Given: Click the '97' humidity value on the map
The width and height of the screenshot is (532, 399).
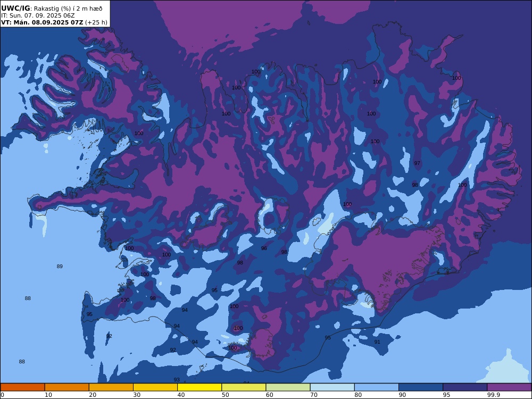Looking at the screenshot, I should tap(417, 163).
